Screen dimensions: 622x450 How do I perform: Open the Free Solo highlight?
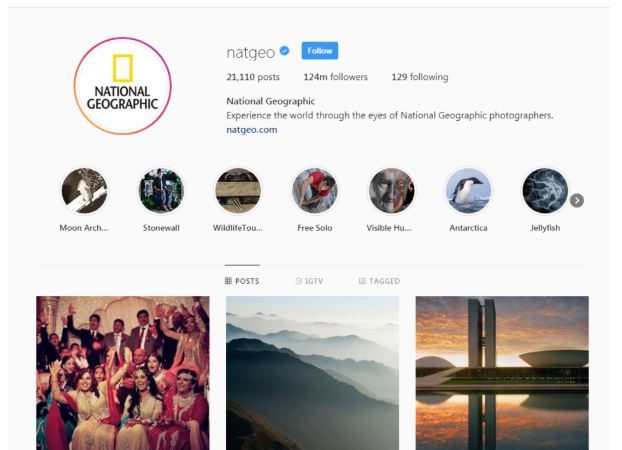point(315,191)
